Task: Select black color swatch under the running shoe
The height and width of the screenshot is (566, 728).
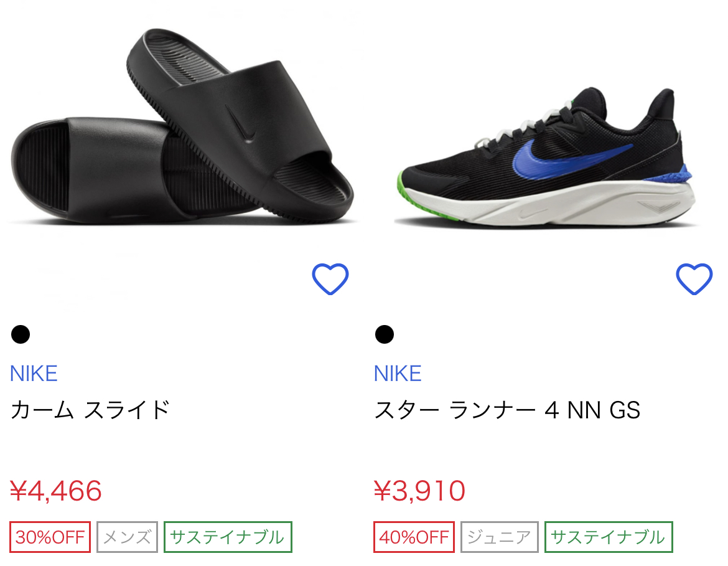Action: pyautogui.click(x=385, y=334)
